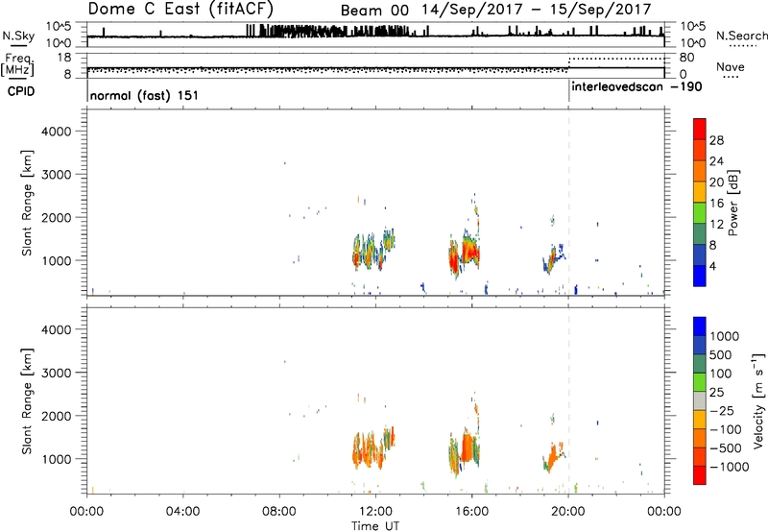Click the red top segment of Power colorbar

(x=700, y=129)
